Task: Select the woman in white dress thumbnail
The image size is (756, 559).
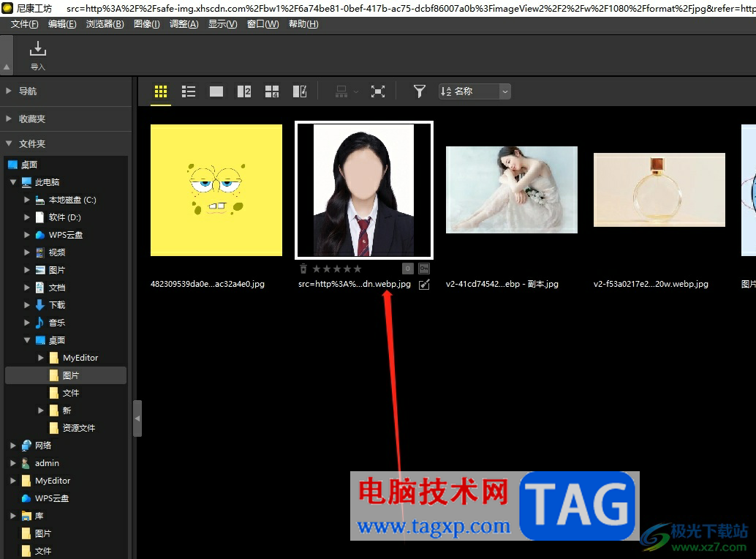Action: pyautogui.click(x=512, y=190)
